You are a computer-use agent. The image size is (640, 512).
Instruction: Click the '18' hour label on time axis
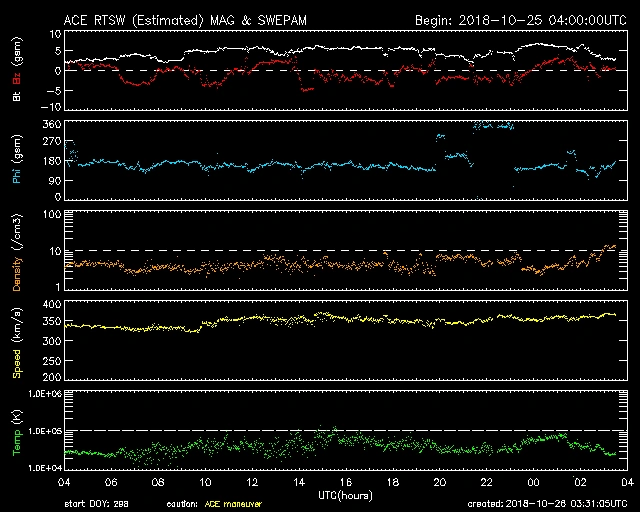[393, 483]
